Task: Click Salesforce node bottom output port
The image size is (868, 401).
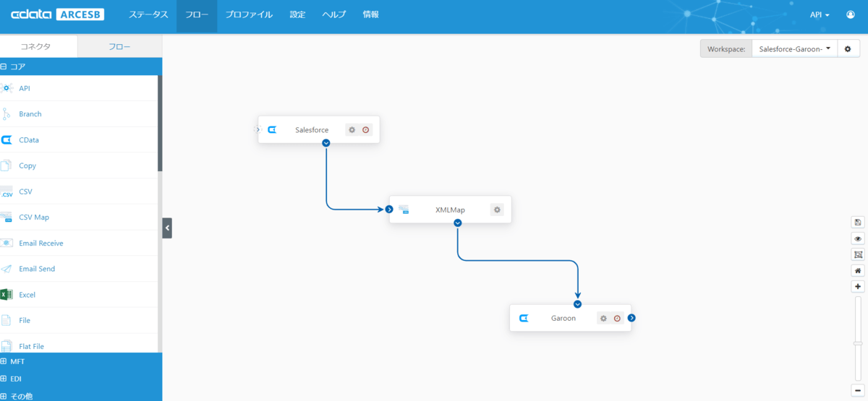Action: [x=326, y=143]
